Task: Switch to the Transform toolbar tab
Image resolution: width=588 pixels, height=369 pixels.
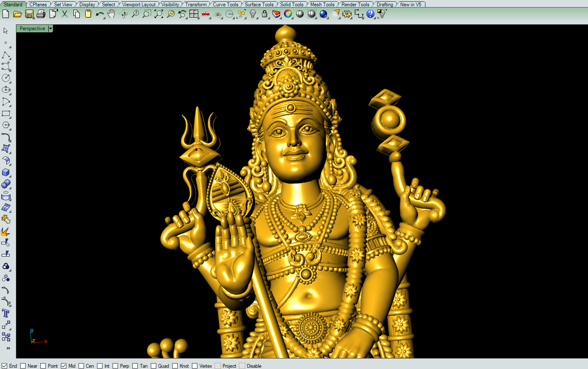Action: [196, 4]
